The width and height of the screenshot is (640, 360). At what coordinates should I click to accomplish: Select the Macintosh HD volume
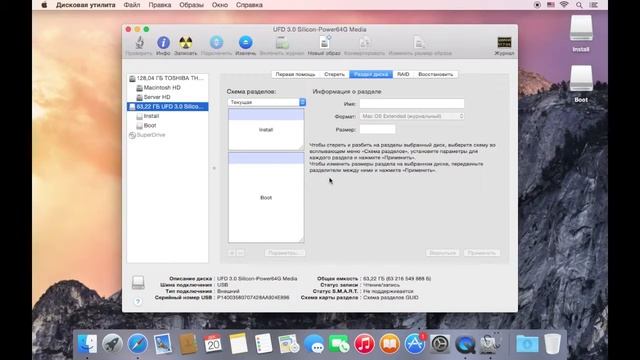167,87
